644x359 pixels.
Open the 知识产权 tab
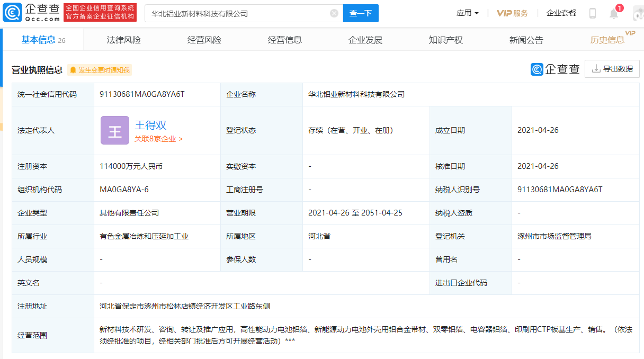[446, 39]
